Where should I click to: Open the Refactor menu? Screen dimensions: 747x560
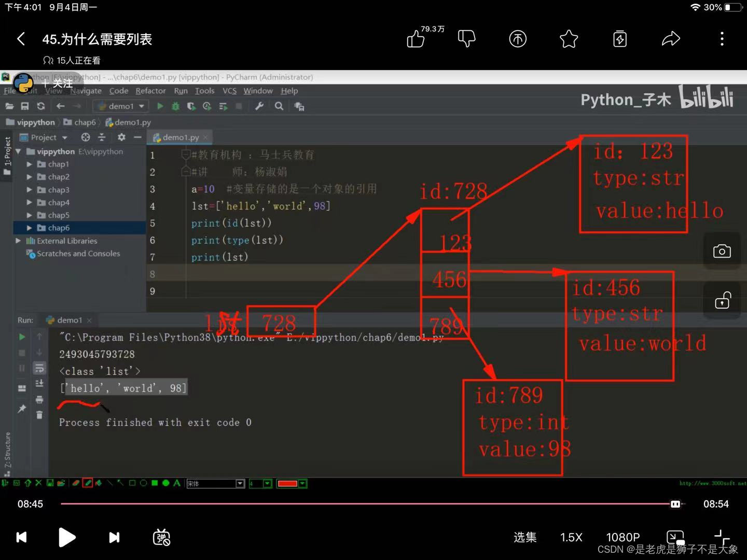(150, 91)
